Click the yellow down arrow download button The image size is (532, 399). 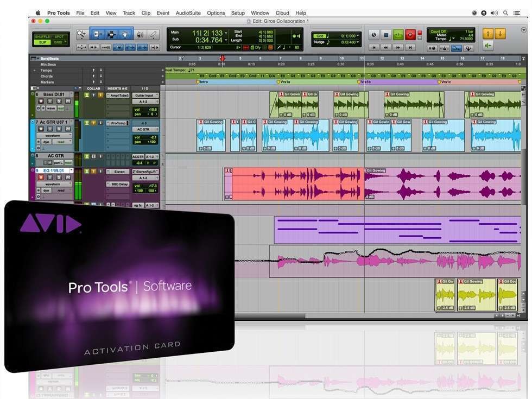tap(500, 34)
